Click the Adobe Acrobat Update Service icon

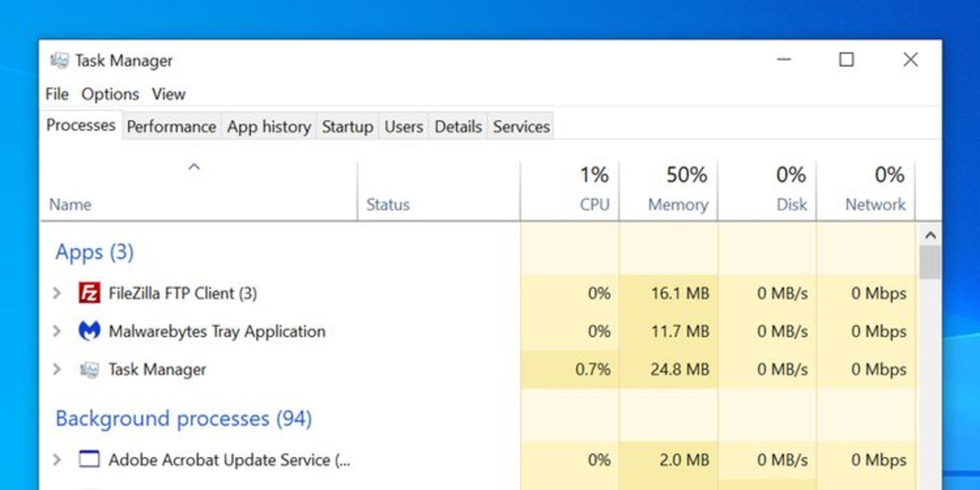click(89, 459)
